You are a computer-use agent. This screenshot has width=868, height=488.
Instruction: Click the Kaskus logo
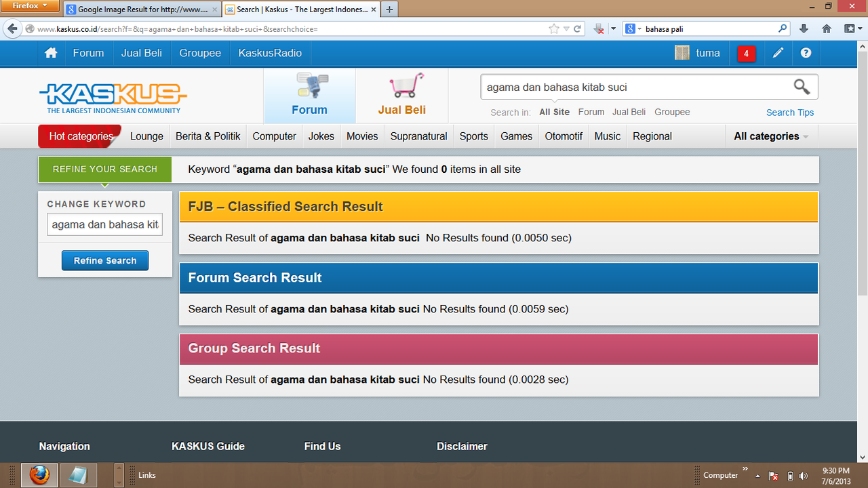coord(113,98)
